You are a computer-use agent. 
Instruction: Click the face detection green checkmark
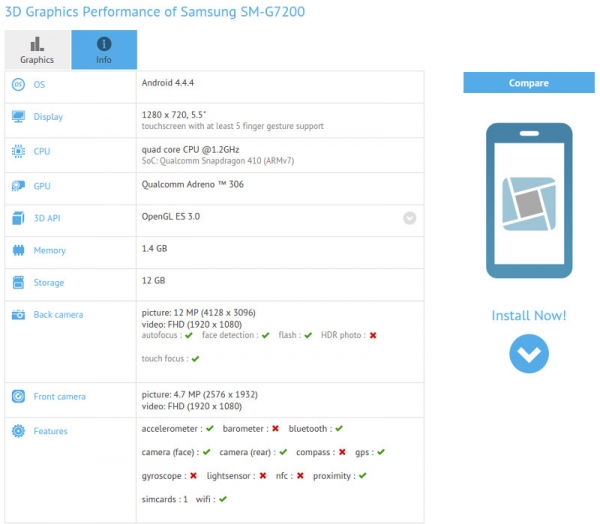point(266,335)
